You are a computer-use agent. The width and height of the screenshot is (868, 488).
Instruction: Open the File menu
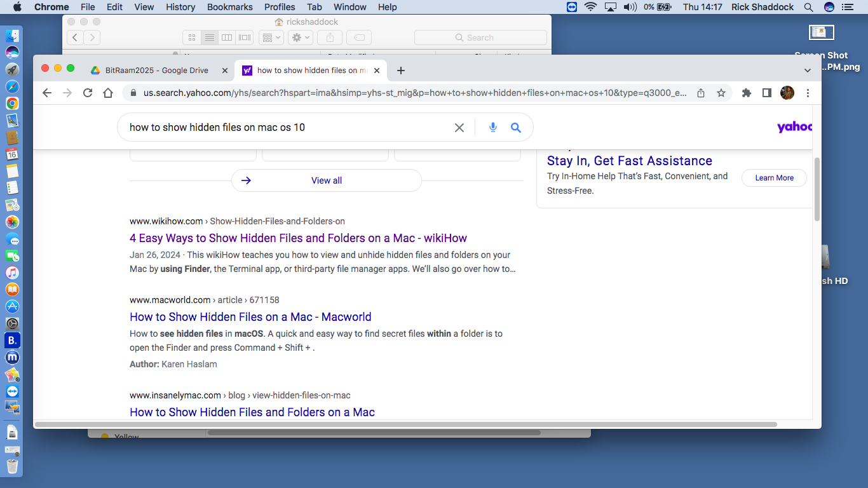click(x=88, y=7)
